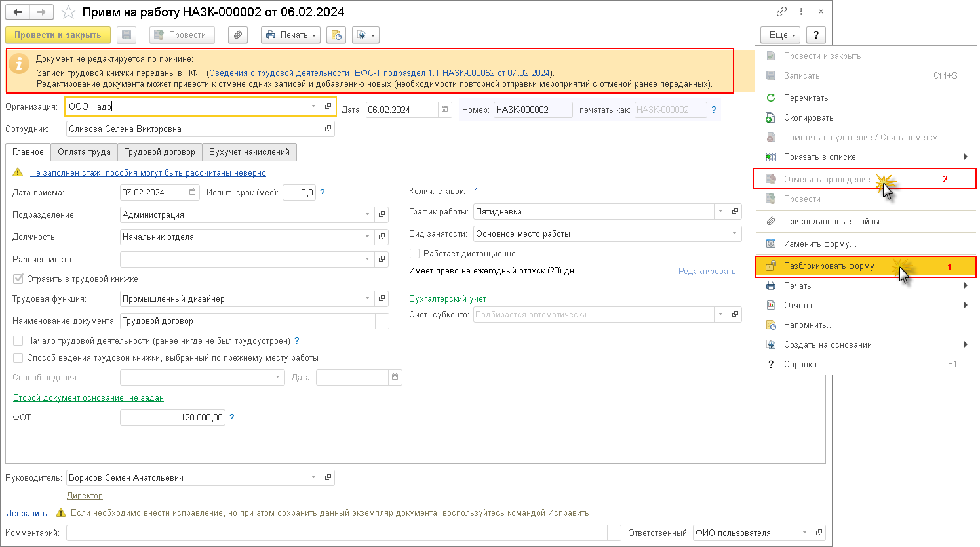
Task: Click the attached files paperclip toolbar icon
Action: 238,35
